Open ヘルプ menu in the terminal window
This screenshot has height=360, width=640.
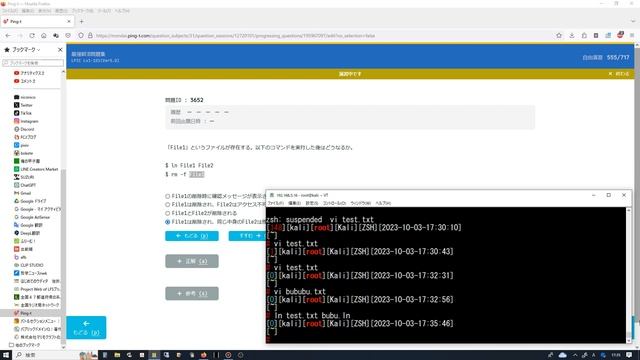point(383,203)
